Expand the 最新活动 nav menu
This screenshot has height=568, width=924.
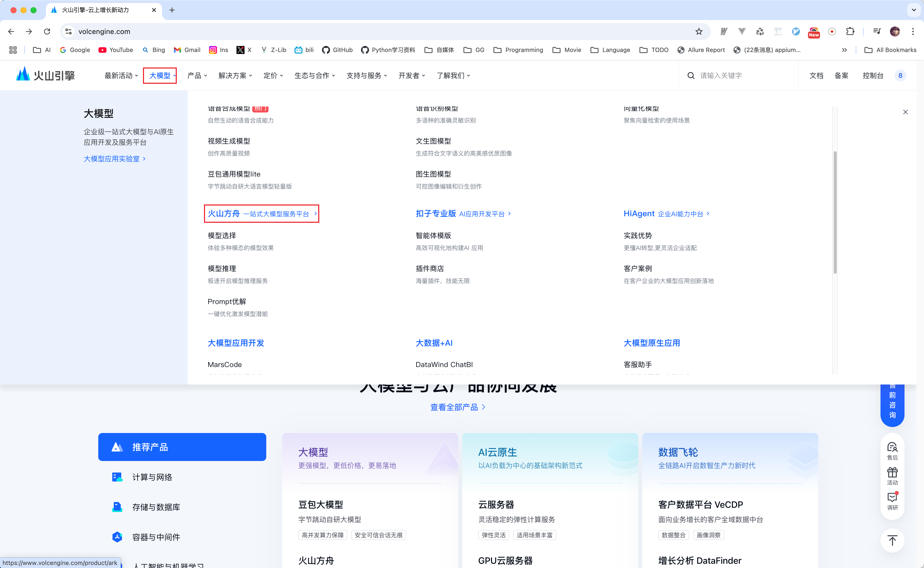tap(121, 75)
